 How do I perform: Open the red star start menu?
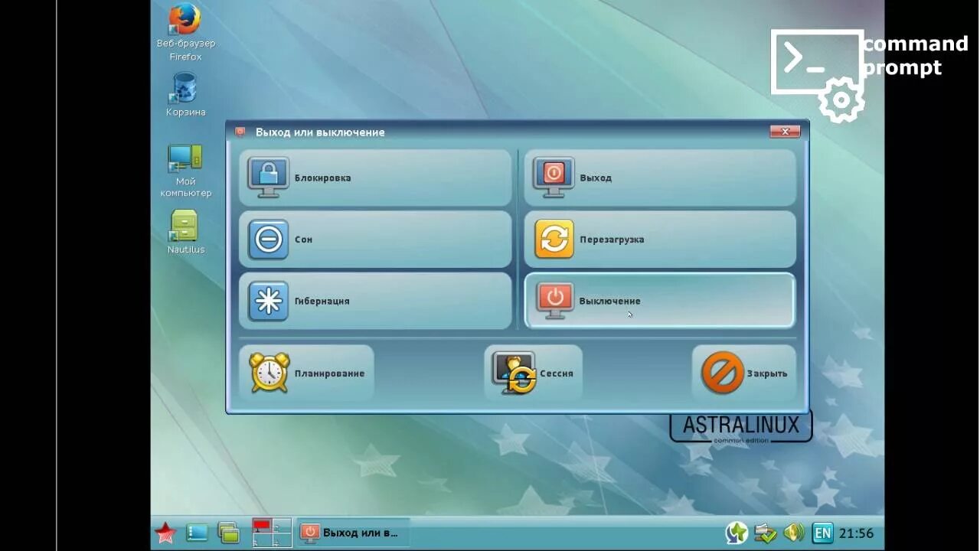[x=165, y=533]
